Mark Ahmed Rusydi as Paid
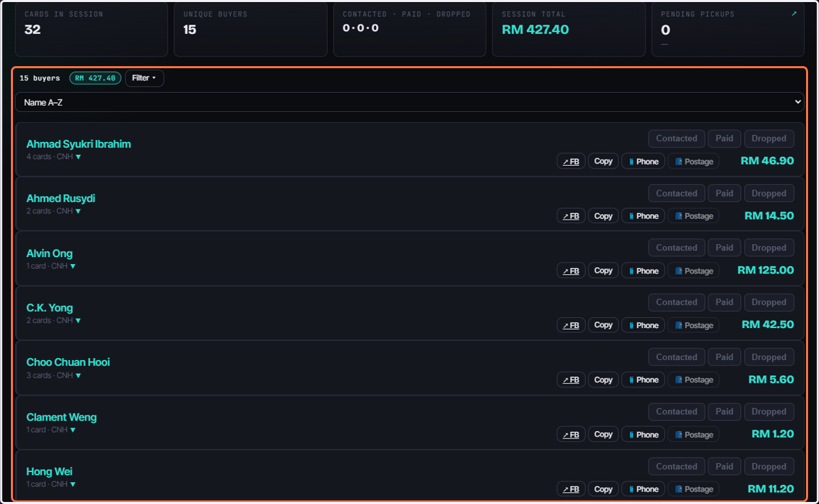The width and height of the screenshot is (819, 504). coord(724,193)
